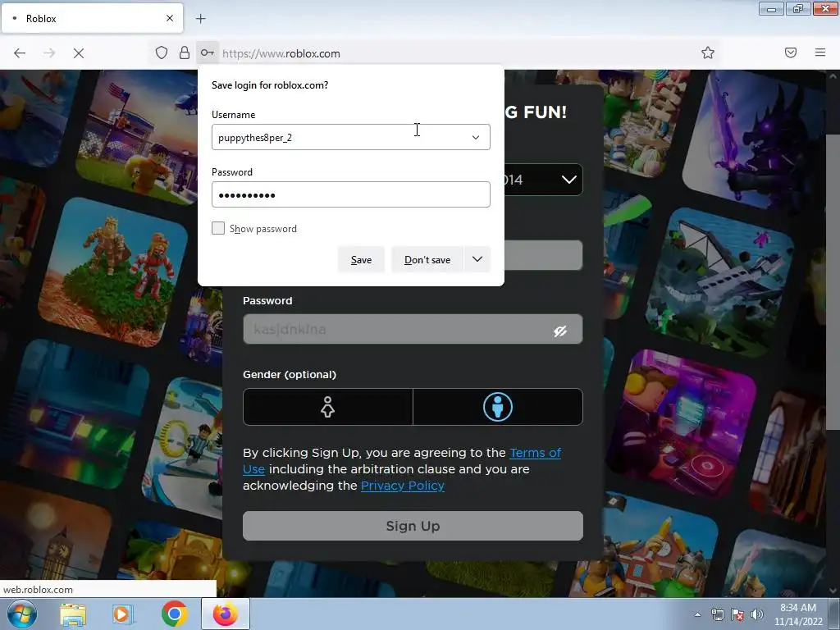The height and width of the screenshot is (630, 840).
Task: Click the Firefox taskbar icon
Action: click(226, 614)
